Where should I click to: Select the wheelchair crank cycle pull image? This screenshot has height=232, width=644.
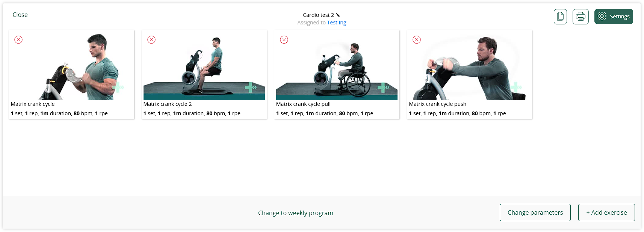337,66
